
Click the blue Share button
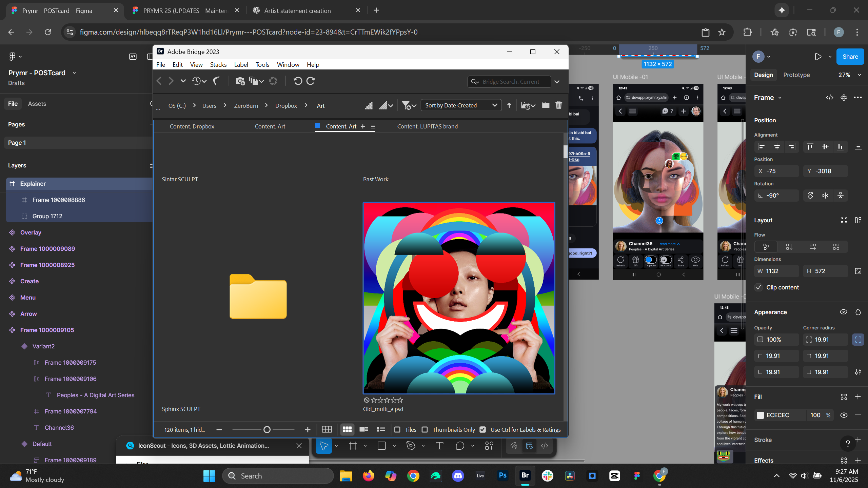(850, 57)
